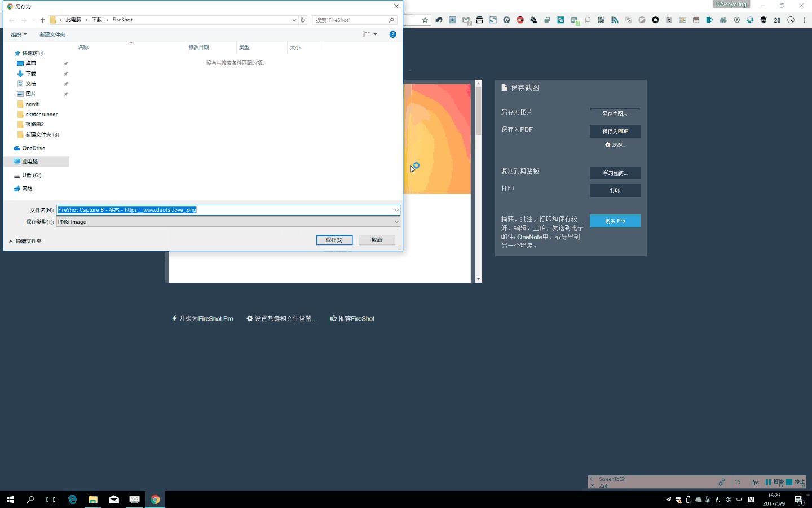Click the 推荐FireShot link
The height and width of the screenshot is (508, 812).
352,318
